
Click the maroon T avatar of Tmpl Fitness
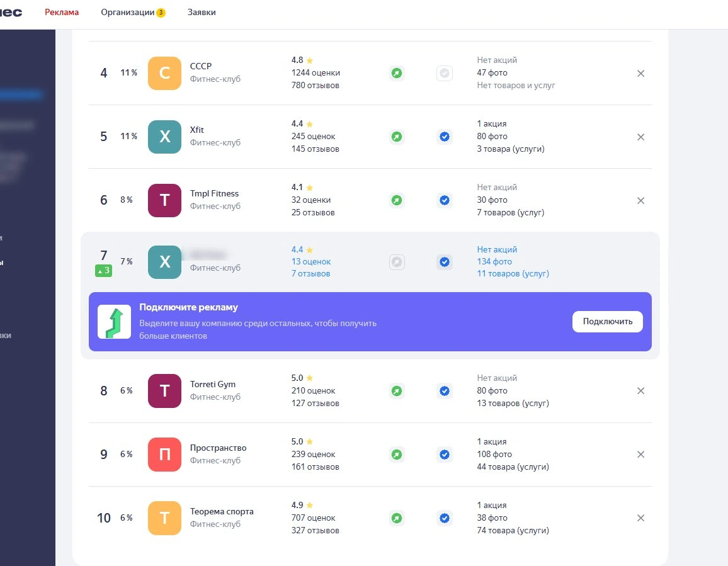coord(164,201)
